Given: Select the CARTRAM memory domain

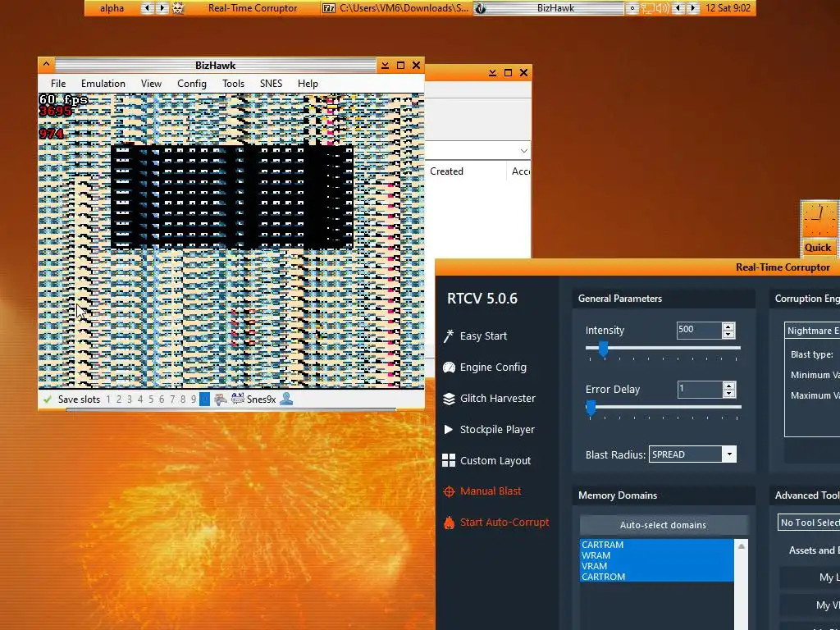Looking at the screenshot, I should tap(657, 545).
